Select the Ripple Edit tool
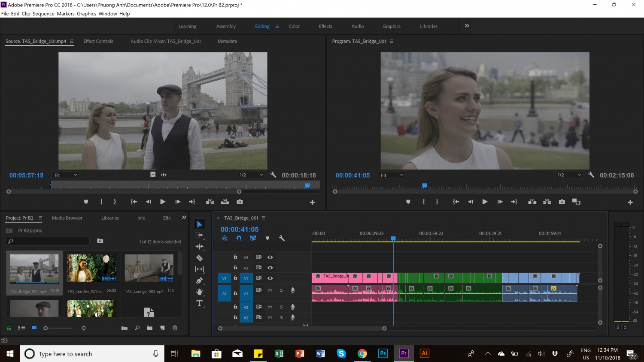 click(199, 247)
